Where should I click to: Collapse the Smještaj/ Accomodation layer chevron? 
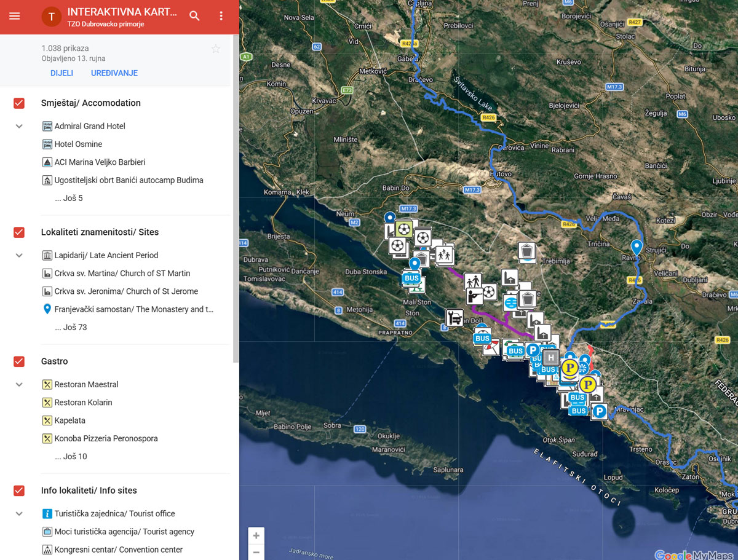tap(19, 126)
